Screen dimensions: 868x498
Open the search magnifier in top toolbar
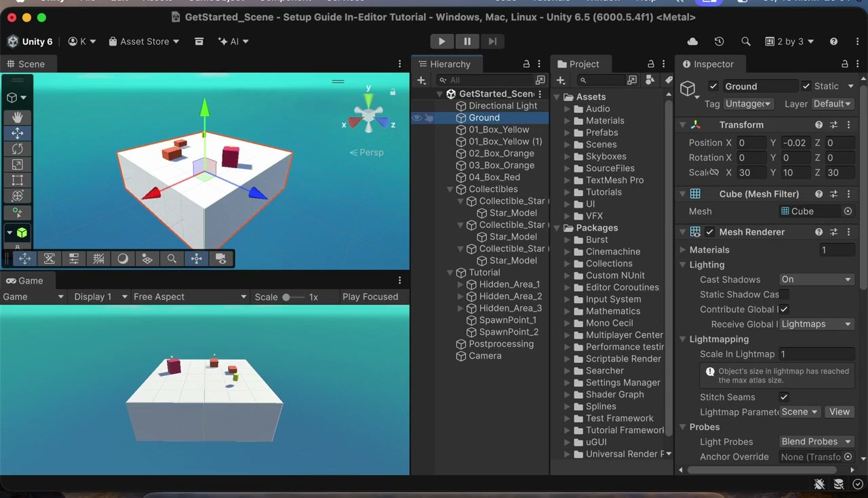(x=746, y=41)
